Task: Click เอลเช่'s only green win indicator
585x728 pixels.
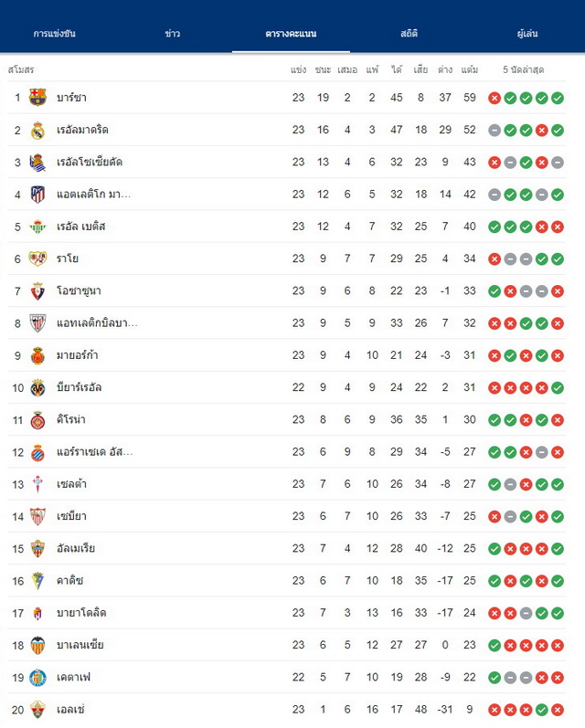Action: [542, 710]
